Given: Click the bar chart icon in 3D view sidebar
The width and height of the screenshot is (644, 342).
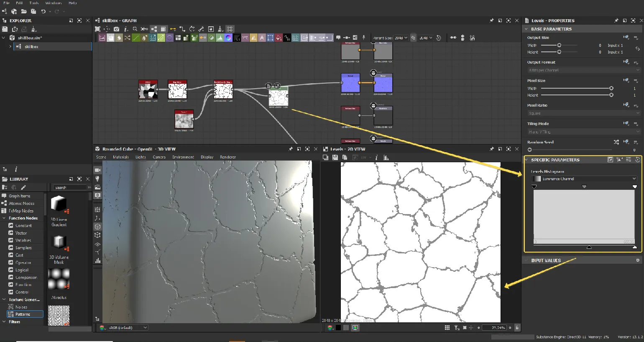Looking at the screenshot, I should [x=97, y=260].
